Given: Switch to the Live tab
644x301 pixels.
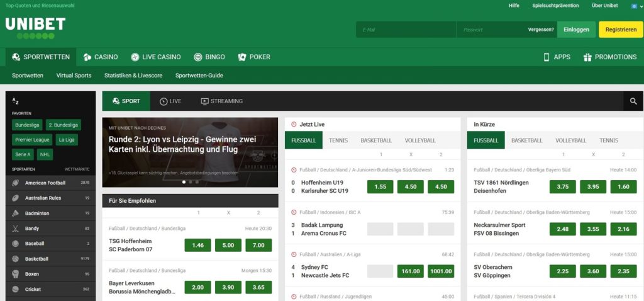Looking at the screenshot, I should [170, 101].
